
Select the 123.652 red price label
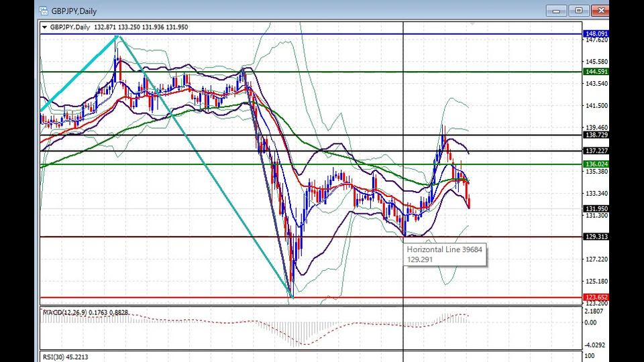pyautogui.click(x=596, y=297)
